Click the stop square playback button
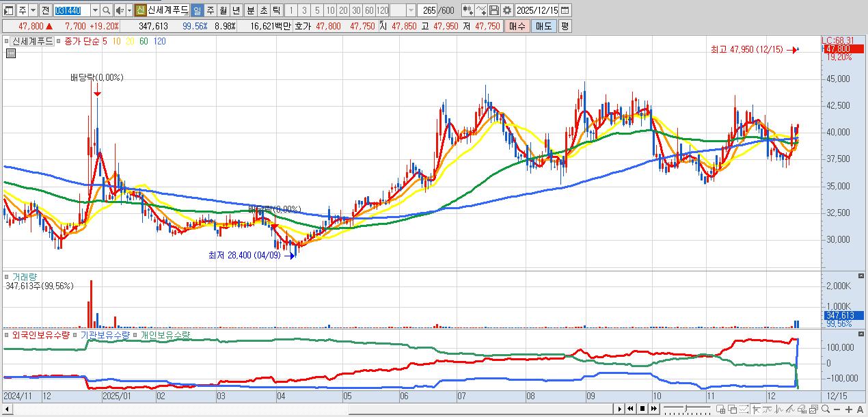Viewport: 868px width, 417px height. point(642,409)
